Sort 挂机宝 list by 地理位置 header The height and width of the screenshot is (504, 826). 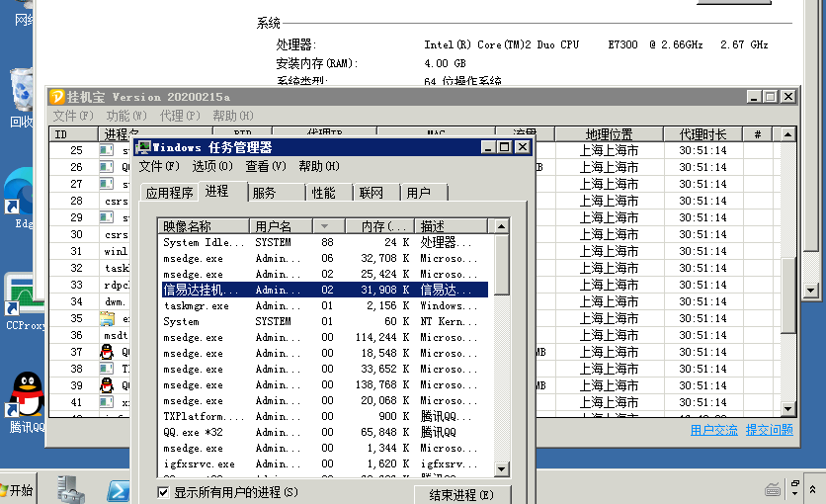[609, 134]
